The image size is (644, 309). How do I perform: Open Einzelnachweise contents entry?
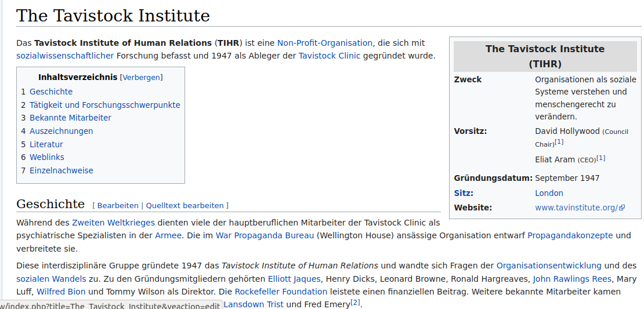click(x=61, y=170)
